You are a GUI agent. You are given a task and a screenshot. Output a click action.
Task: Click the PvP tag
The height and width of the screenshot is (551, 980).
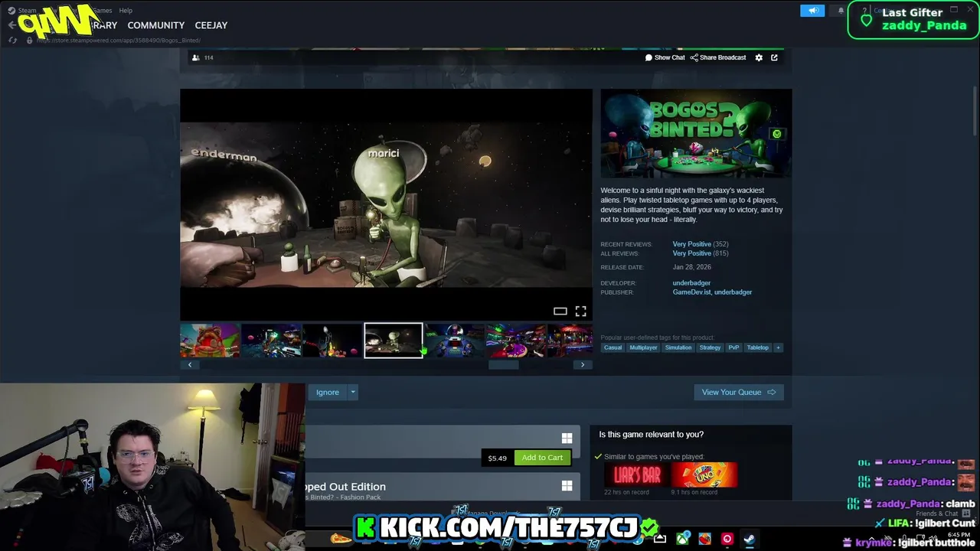(733, 347)
